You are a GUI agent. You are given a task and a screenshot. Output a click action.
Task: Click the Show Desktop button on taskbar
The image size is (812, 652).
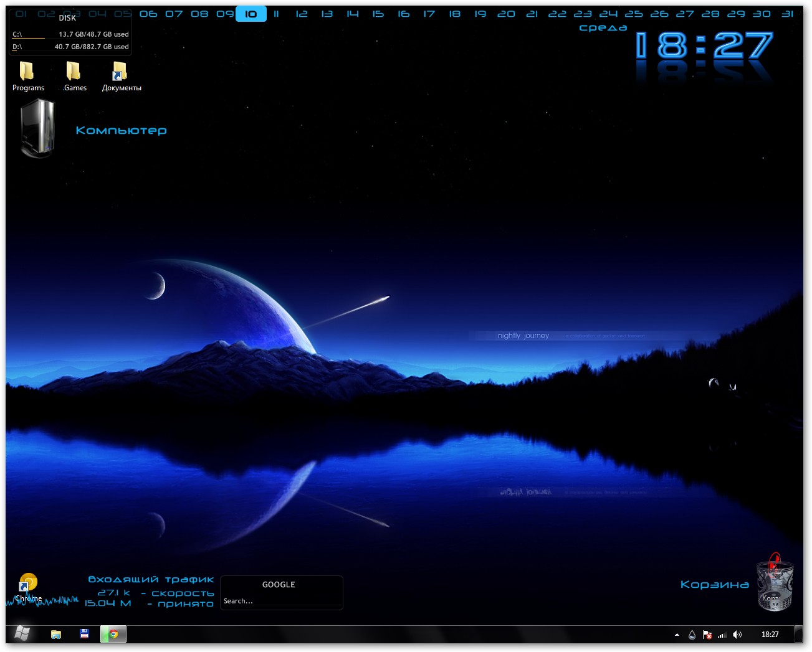coord(799,635)
